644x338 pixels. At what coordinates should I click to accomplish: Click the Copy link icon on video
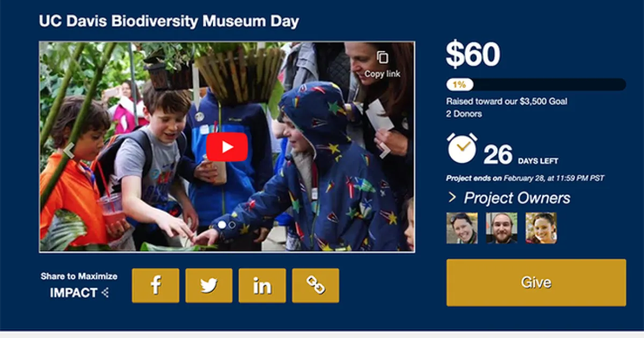point(382,57)
